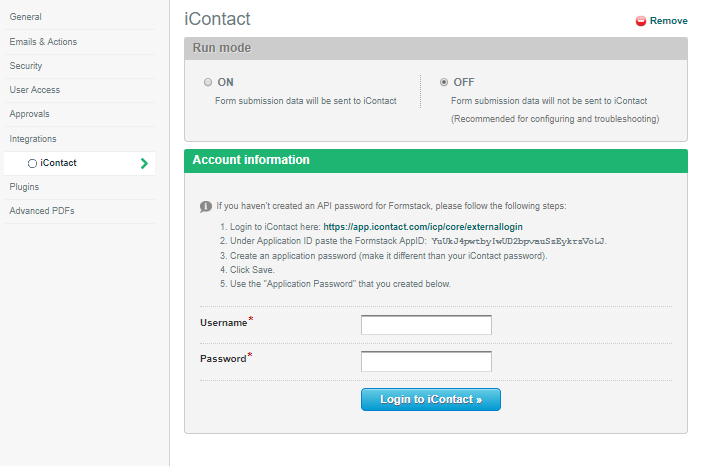The height and width of the screenshot is (466, 702).
Task: Open the iContact external login URL
Action: (422, 227)
